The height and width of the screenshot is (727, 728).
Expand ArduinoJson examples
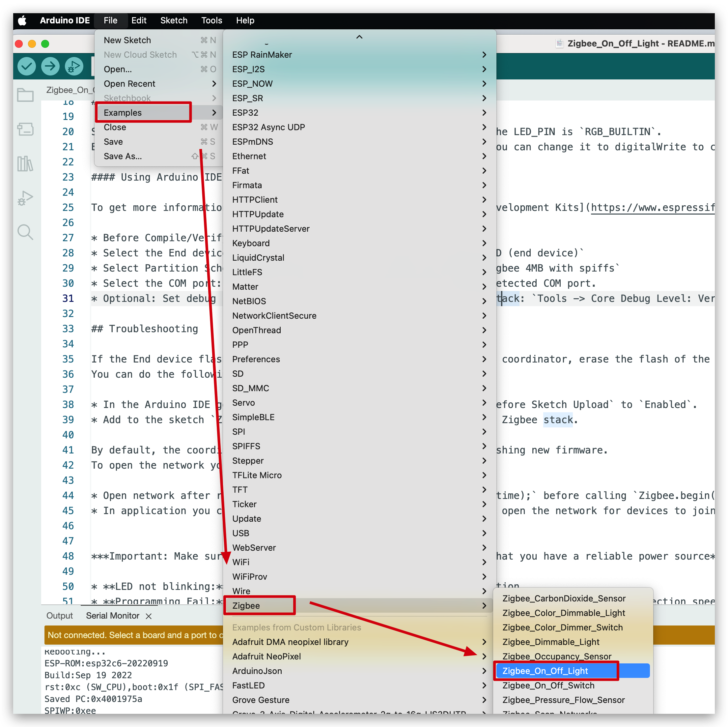(359, 671)
